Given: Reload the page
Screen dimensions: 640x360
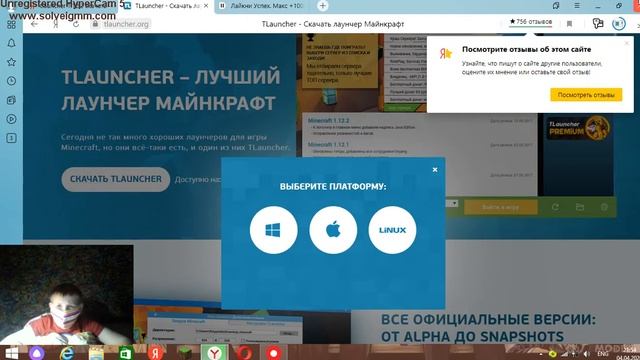Looking at the screenshot, I should coord(76,24).
